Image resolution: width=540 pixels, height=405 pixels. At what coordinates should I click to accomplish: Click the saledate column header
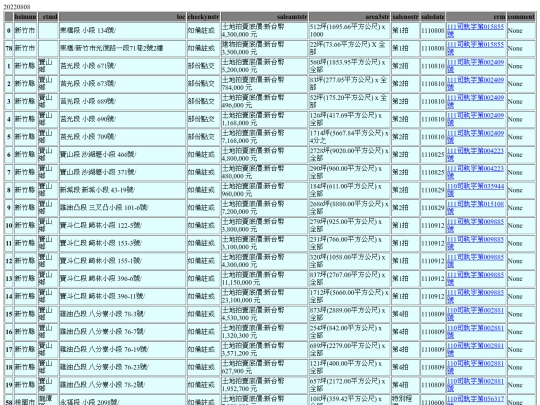(x=433, y=17)
